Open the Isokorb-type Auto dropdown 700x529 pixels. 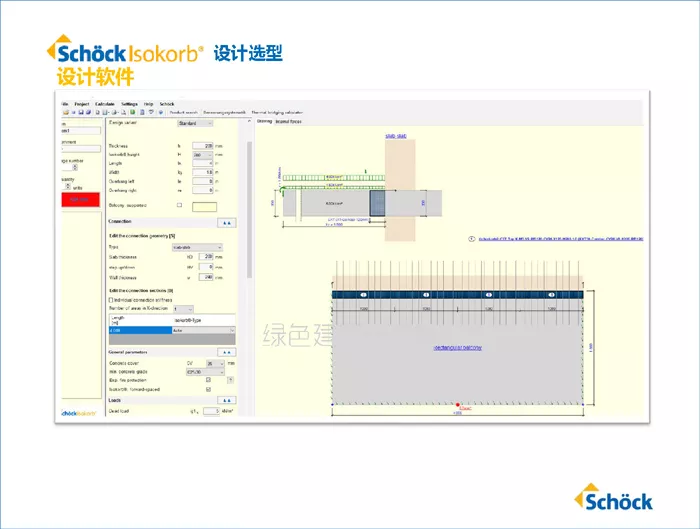pyautogui.click(x=204, y=330)
